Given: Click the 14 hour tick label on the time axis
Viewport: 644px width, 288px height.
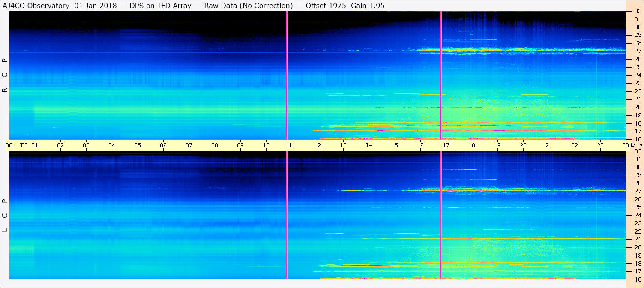Looking at the screenshot, I should pyautogui.click(x=369, y=145).
